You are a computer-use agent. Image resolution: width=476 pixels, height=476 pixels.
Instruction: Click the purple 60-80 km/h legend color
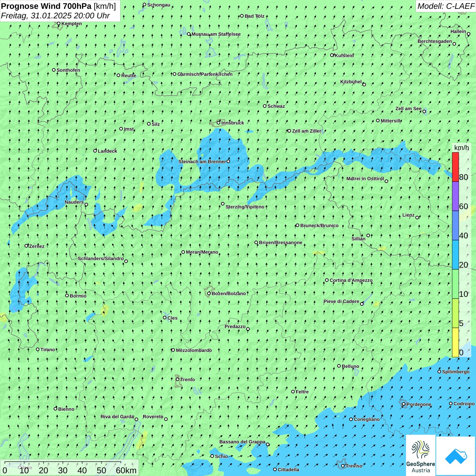(x=455, y=196)
